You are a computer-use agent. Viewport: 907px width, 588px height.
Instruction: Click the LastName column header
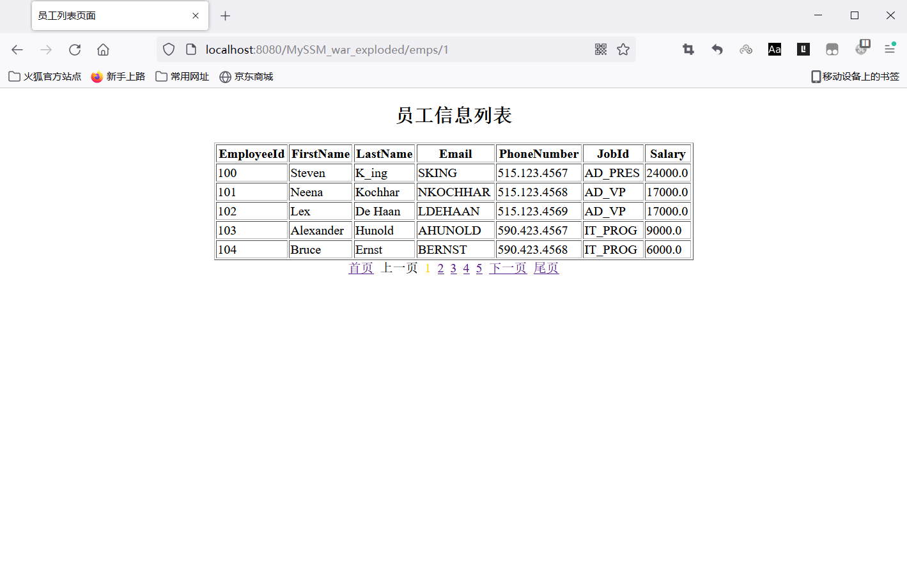tap(384, 154)
